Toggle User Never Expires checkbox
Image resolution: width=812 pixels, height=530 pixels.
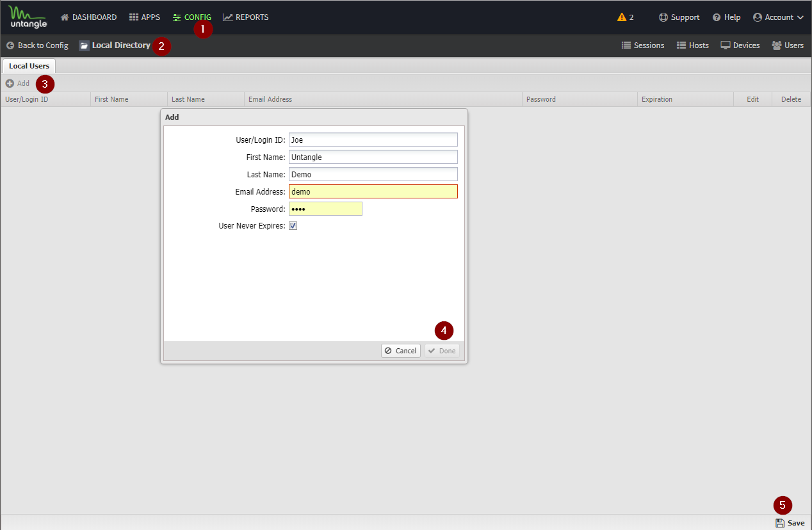pyautogui.click(x=293, y=226)
